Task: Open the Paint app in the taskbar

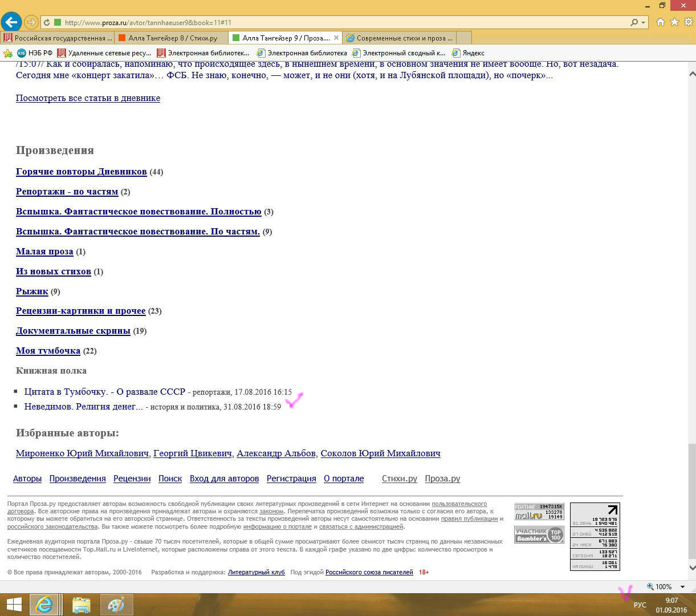Action: (x=116, y=605)
